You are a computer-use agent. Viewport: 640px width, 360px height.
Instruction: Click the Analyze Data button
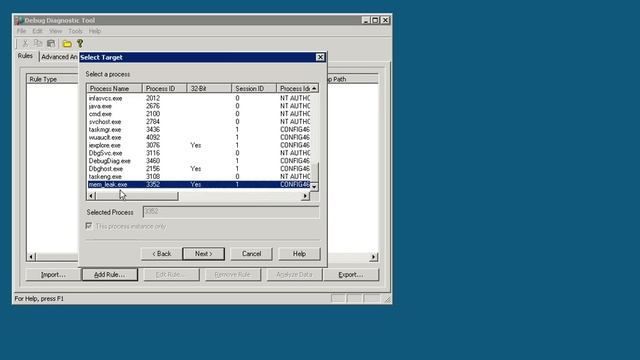(x=294, y=275)
